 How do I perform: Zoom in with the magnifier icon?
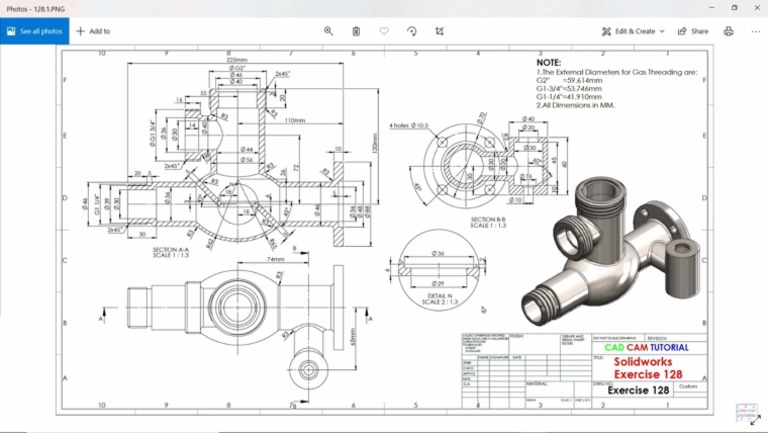[328, 31]
